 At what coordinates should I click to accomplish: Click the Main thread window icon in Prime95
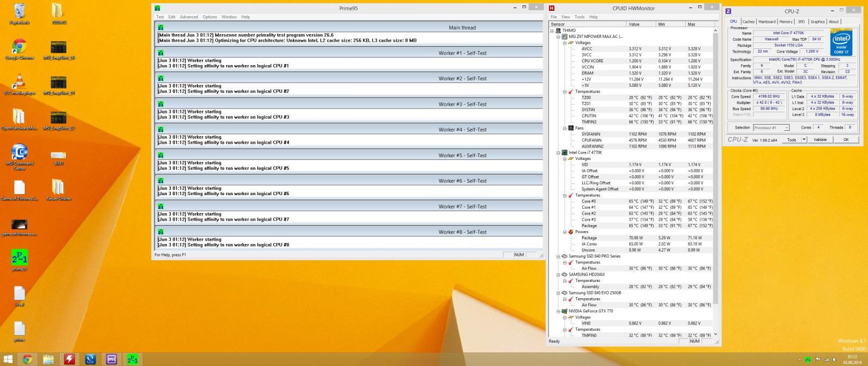pos(160,28)
